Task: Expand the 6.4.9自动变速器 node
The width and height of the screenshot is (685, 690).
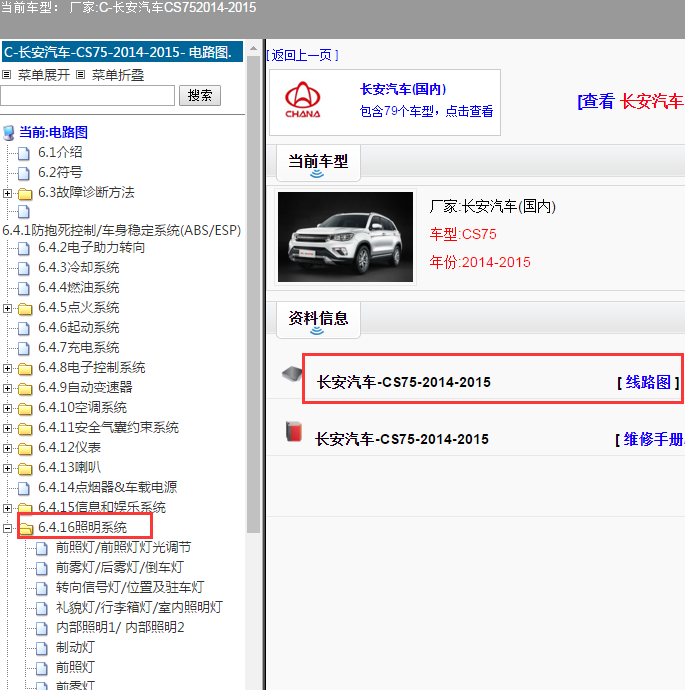Action: point(7,388)
